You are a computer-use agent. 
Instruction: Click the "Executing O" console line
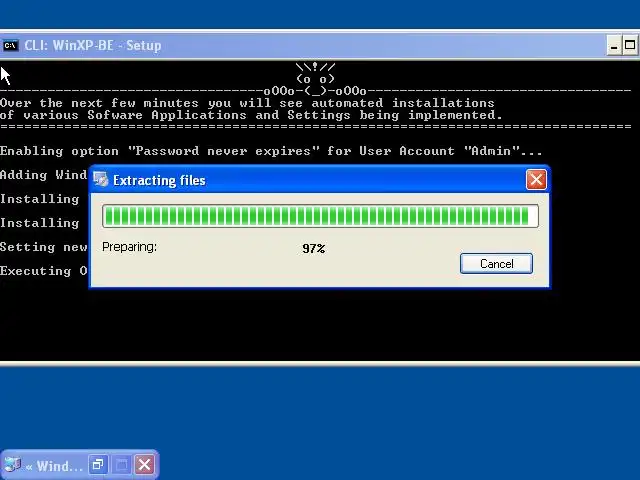click(44, 271)
